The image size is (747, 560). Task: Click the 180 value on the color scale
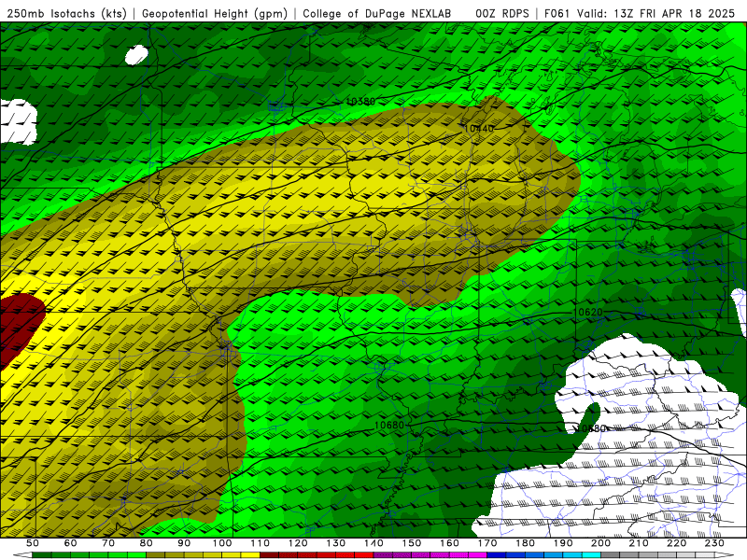point(525,543)
